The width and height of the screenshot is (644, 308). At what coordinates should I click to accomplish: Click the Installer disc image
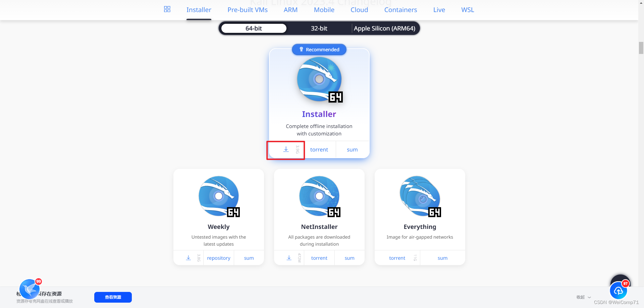(320, 79)
